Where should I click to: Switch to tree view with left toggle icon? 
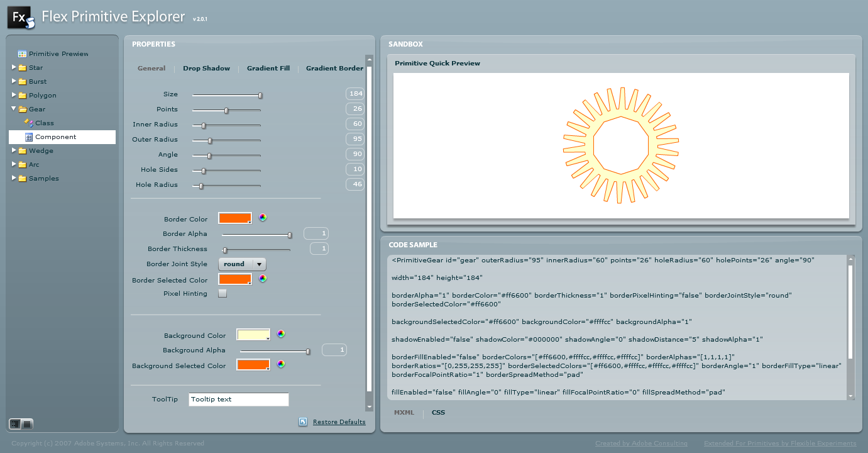(x=16, y=424)
